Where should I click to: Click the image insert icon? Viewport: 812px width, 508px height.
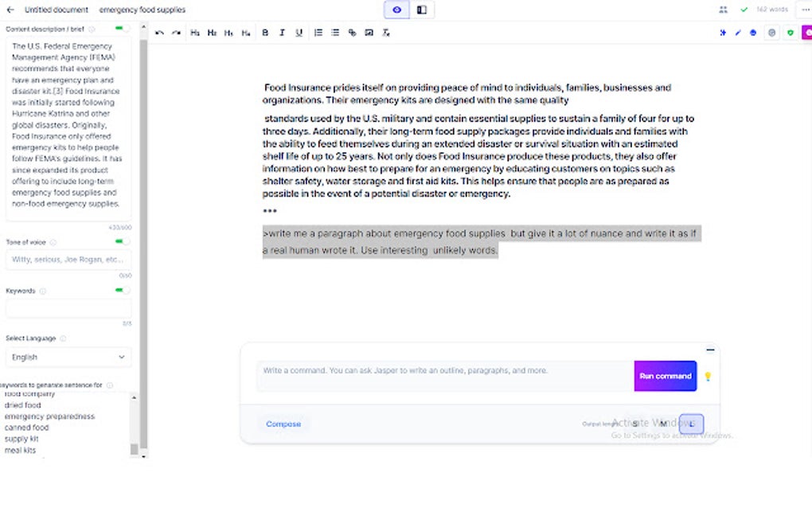369,33
